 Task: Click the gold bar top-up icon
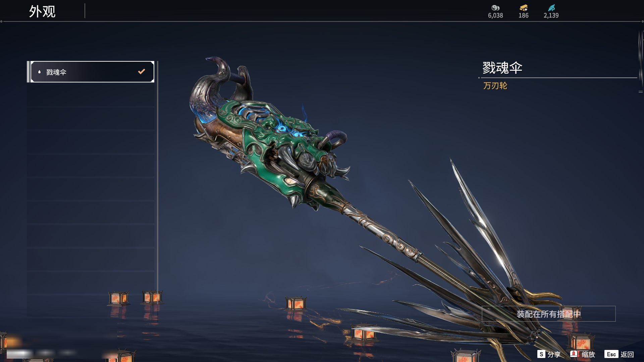[524, 8]
